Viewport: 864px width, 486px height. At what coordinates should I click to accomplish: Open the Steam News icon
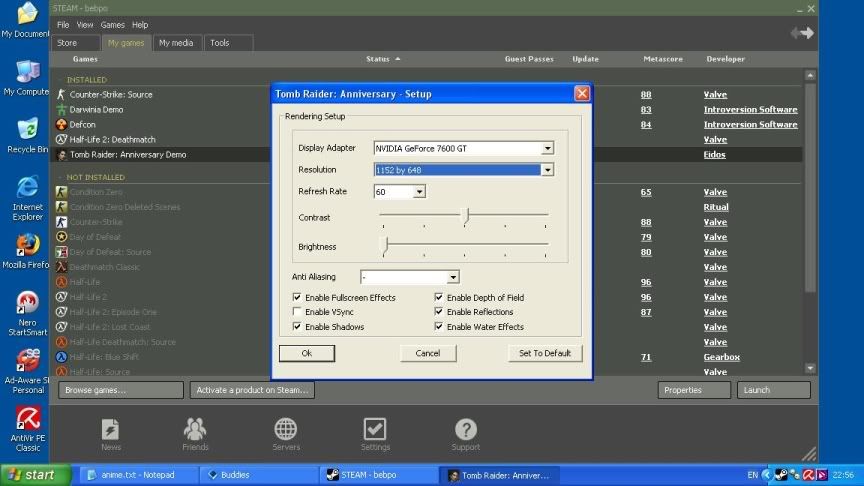click(x=111, y=430)
